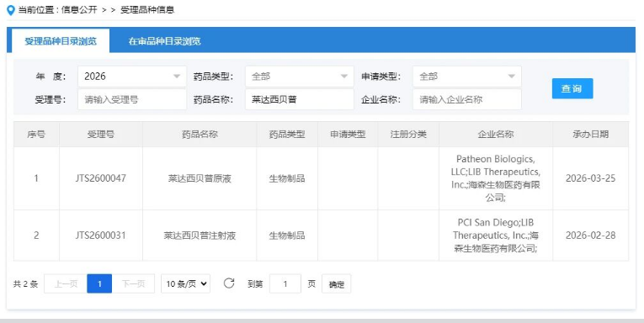Click drug name 莱达西贝普原液
The image size is (644, 323).
point(200,178)
